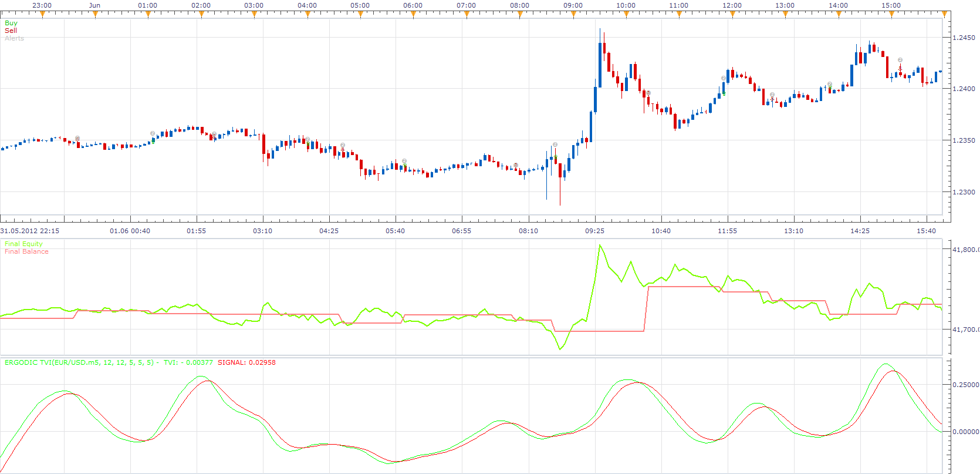
Task: Select the trade marker near the 08:40 price spike
Action: 555,144
